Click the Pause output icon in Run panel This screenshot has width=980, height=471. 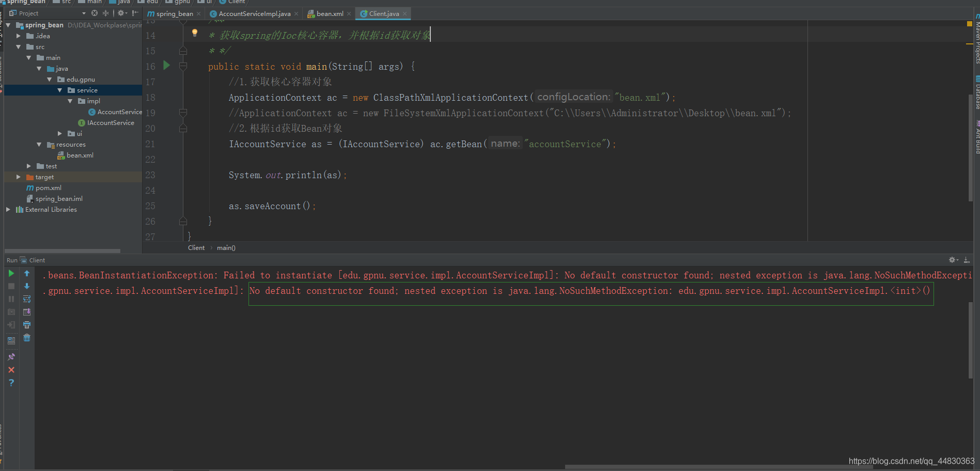pyautogui.click(x=11, y=299)
